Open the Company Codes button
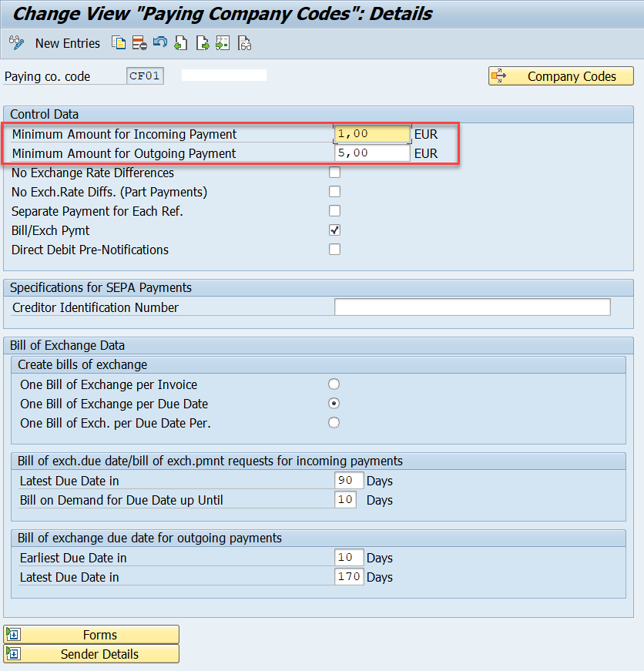This screenshot has width=644, height=671. (x=561, y=76)
